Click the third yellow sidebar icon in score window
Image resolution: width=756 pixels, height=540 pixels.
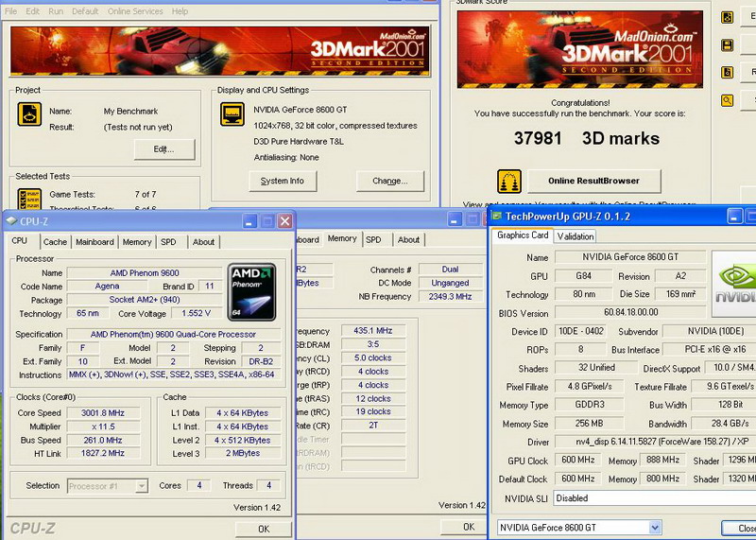(727, 73)
